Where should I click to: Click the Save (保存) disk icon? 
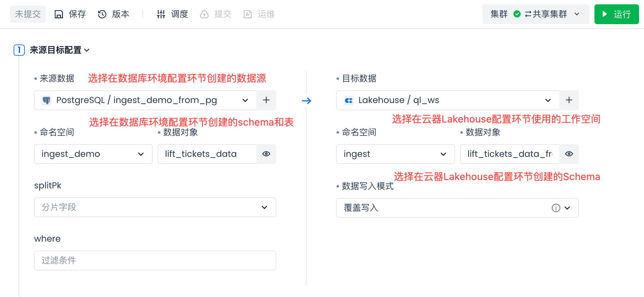59,14
